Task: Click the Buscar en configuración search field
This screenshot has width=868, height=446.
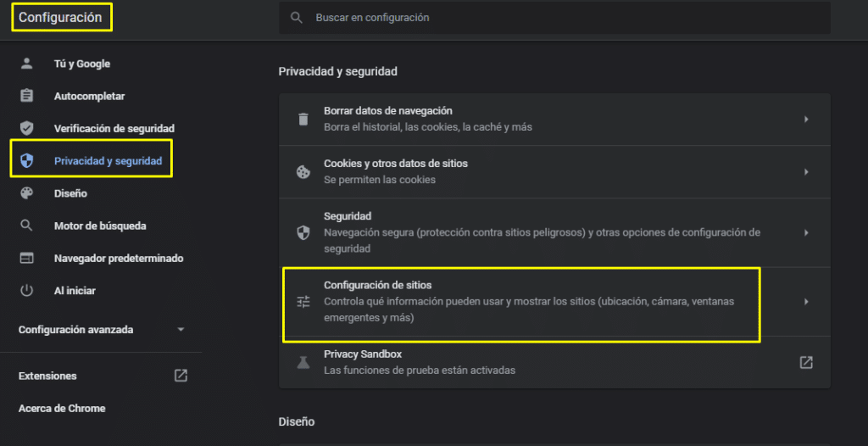Action: coord(559,18)
